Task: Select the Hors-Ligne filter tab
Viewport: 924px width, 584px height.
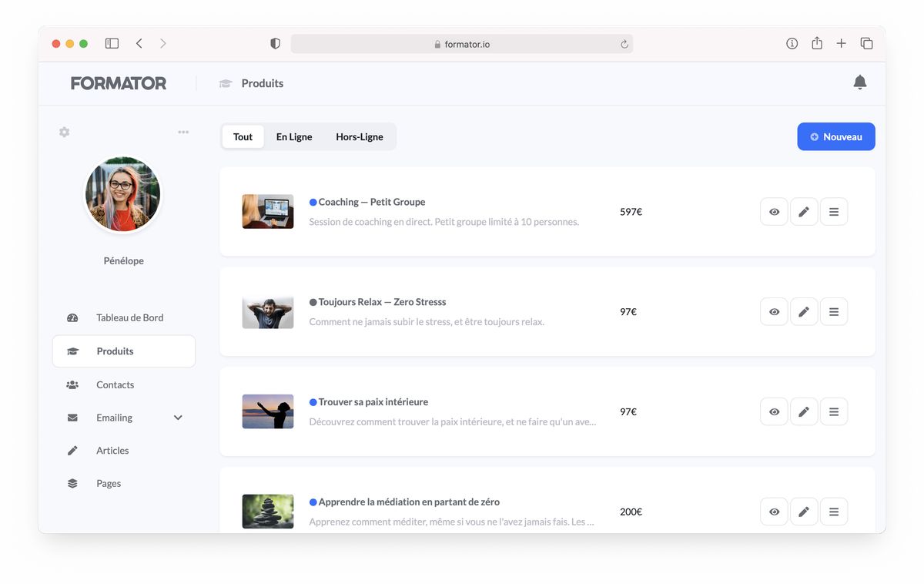Action: point(359,136)
